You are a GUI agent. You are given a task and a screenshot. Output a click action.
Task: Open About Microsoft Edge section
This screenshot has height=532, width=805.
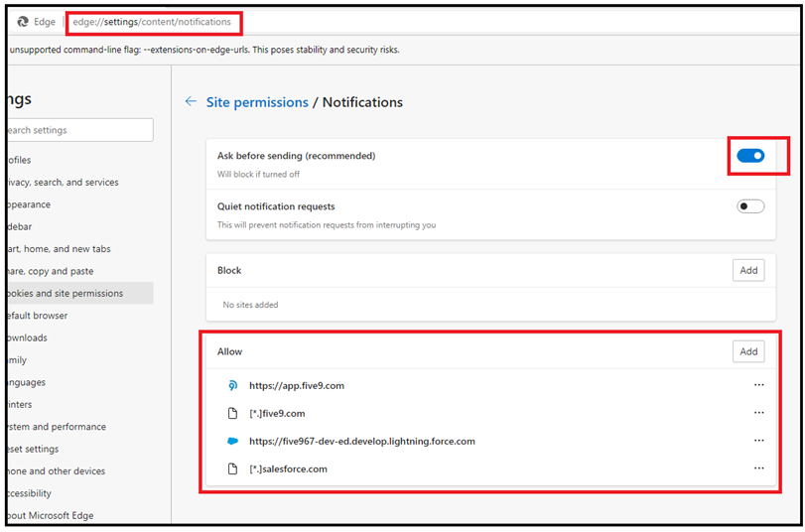pos(80,515)
